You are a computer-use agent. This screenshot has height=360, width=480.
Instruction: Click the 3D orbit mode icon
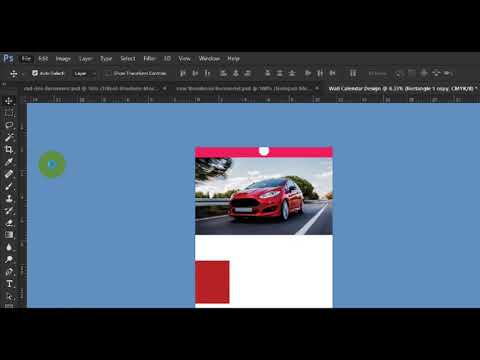(x=398, y=73)
